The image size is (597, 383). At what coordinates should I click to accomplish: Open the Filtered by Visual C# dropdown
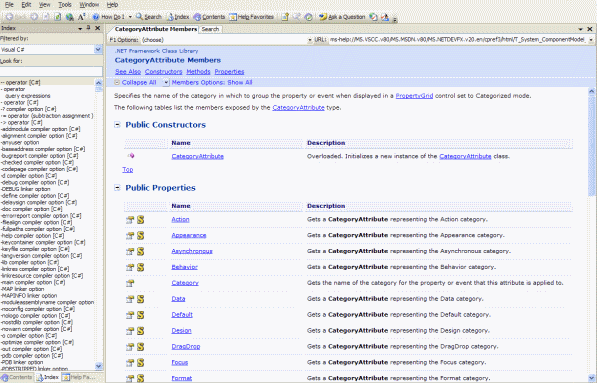click(x=98, y=49)
